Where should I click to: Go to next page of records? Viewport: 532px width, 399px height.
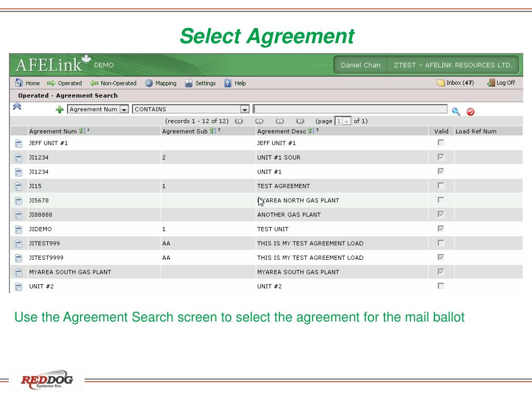tap(280, 121)
